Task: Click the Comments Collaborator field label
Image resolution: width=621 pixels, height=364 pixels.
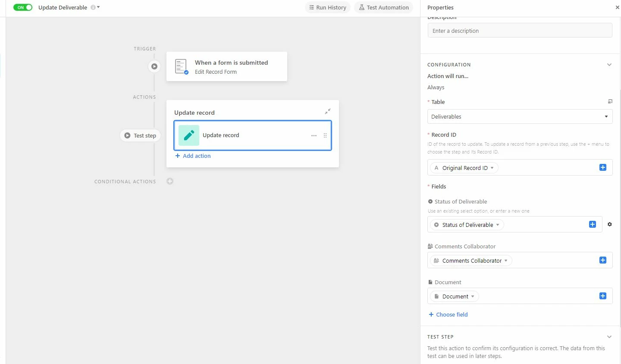Action: pos(465,246)
